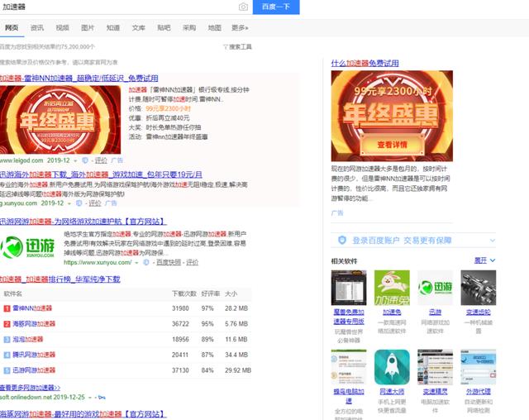Screen dimensions: 529x420
Task: Open 变速齿轮 text link in 相关软件
Action: pyautogui.click(x=479, y=313)
